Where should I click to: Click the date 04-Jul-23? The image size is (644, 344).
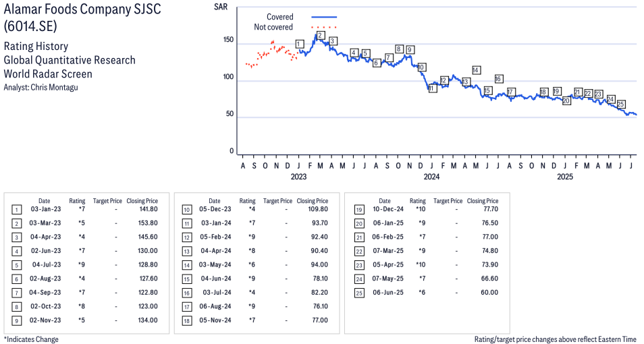[x=47, y=265]
